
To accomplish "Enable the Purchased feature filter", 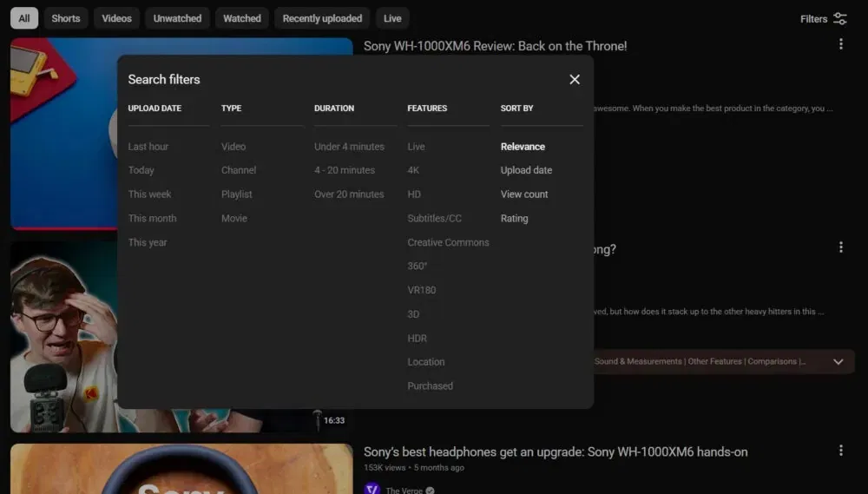I will [x=431, y=386].
